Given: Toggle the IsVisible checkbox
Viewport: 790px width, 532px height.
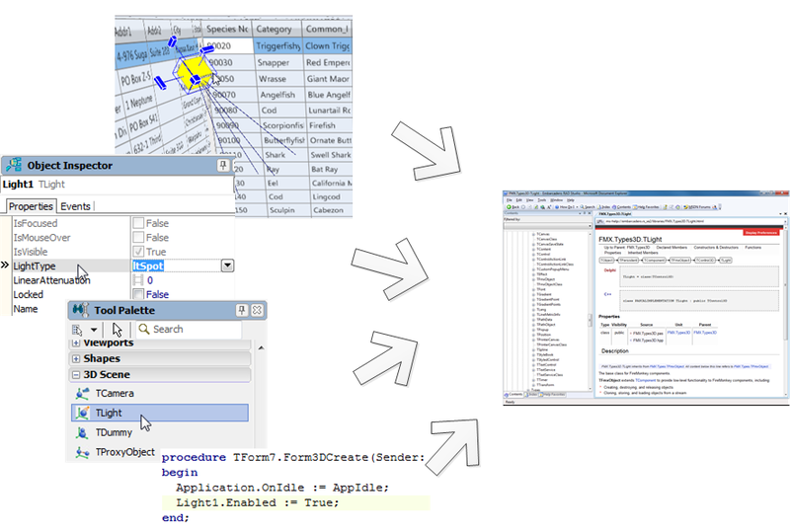Looking at the screenshot, I should [138, 252].
